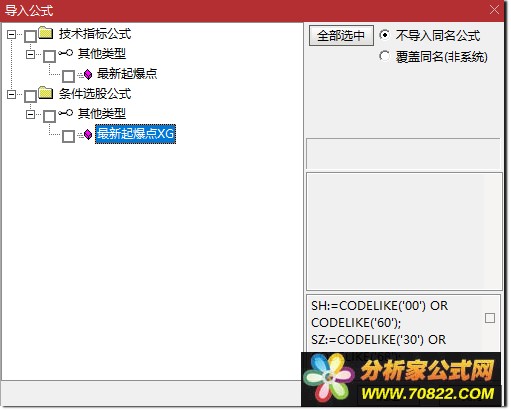Check the 条件选股公式 checkbox
This screenshot has width=511, height=410.
pos(30,96)
